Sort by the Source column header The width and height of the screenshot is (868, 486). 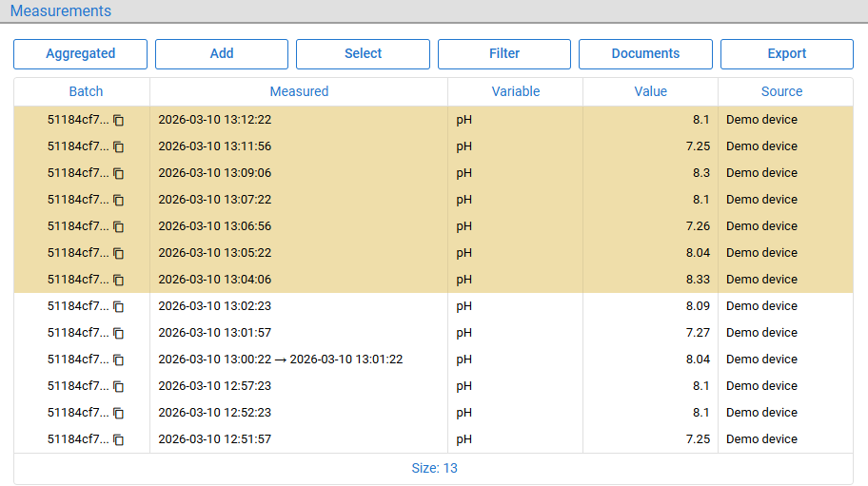point(781,91)
